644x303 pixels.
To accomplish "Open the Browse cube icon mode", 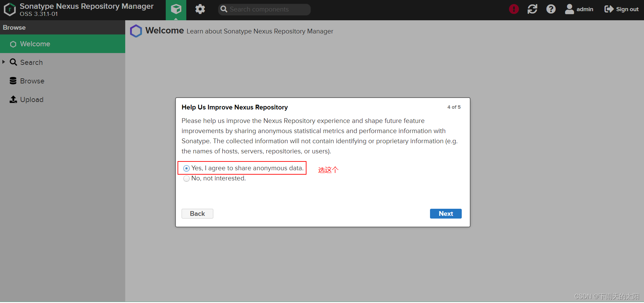I will tap(176, 9).
